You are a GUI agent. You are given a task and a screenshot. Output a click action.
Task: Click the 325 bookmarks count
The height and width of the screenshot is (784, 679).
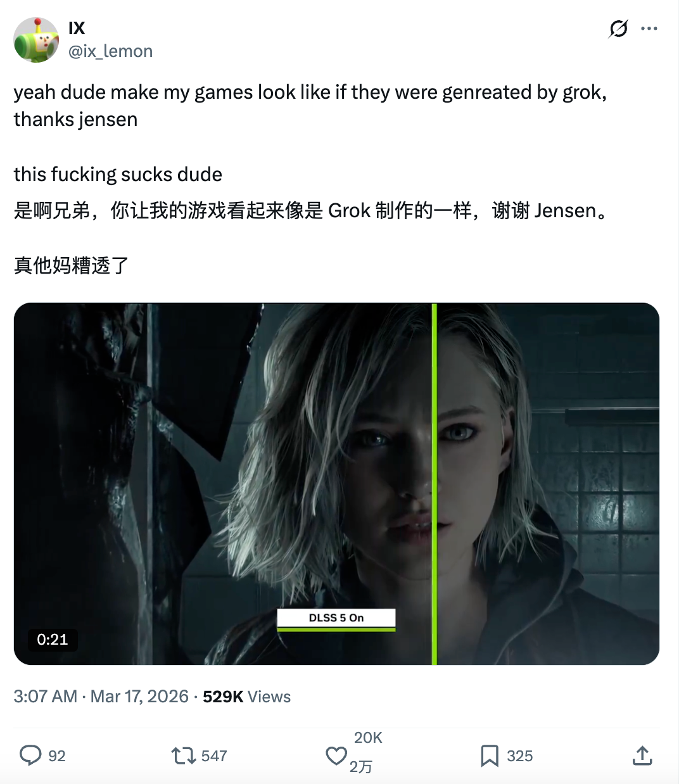tap(520, 756)
